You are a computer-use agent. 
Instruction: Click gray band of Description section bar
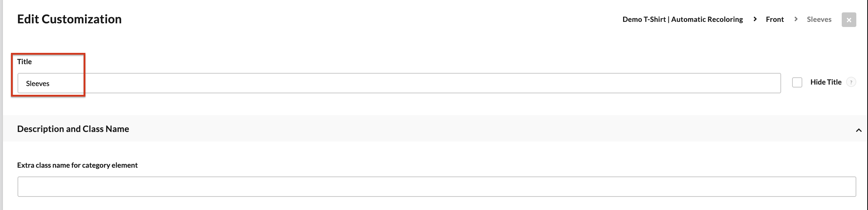[x=435, y=128]
